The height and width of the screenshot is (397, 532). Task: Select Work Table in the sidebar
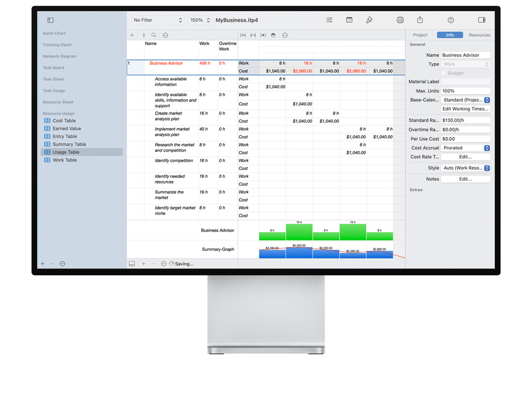click(x=82, y=160)
